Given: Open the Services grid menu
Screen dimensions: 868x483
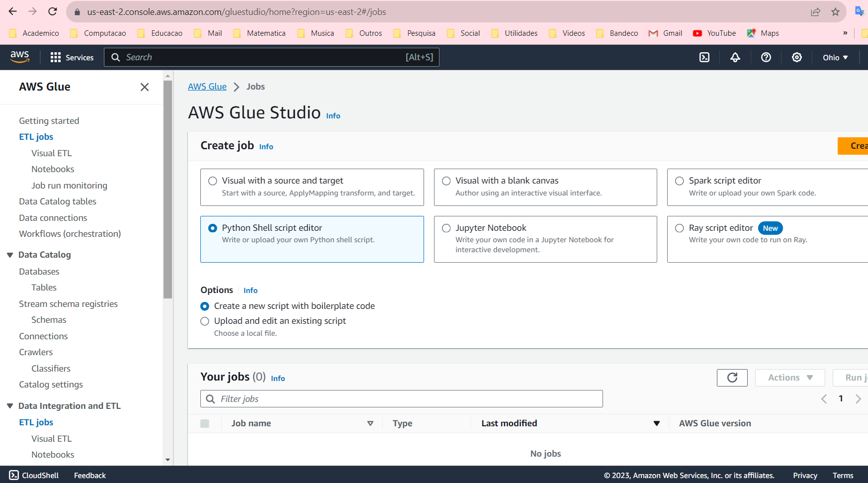Looking at the screenshot, I should (x=72, y=57).
